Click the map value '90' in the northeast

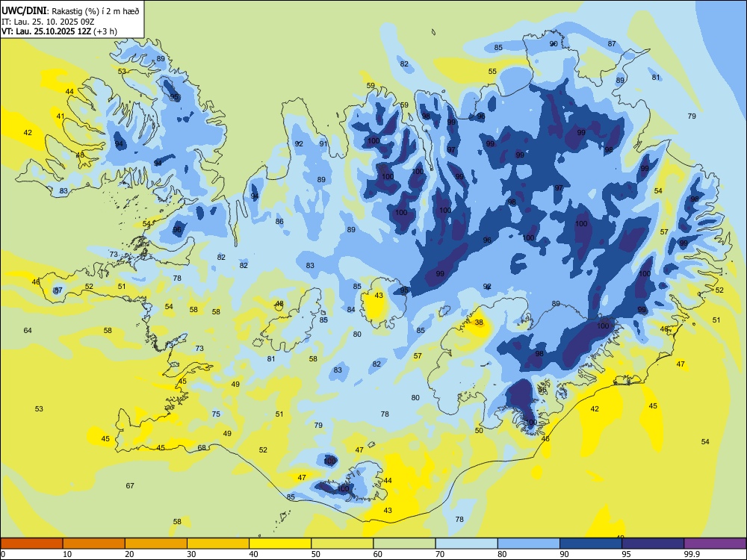[x=553, y=44]
